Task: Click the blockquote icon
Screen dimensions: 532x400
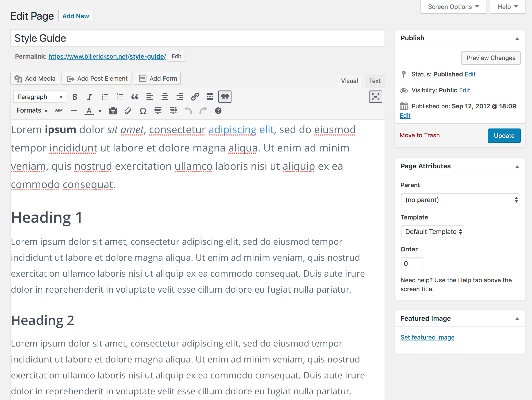Action: (x=135, y=97)
